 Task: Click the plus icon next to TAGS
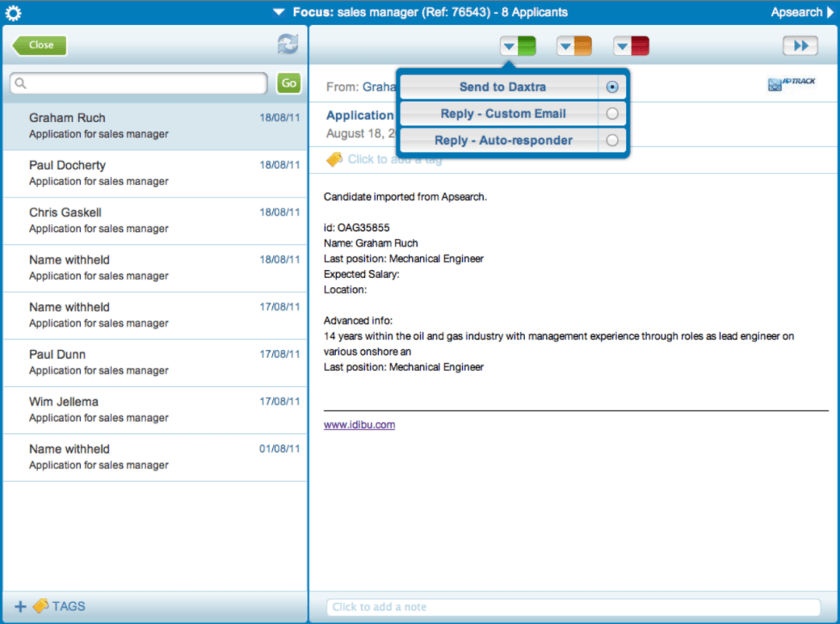pyautogui.click(x=20, y=606)
